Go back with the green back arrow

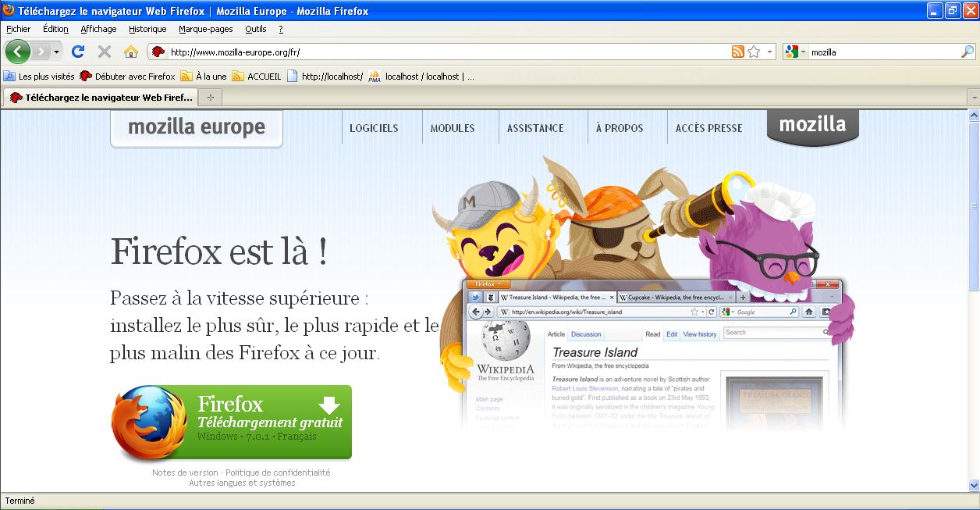(x=17, y=52)
